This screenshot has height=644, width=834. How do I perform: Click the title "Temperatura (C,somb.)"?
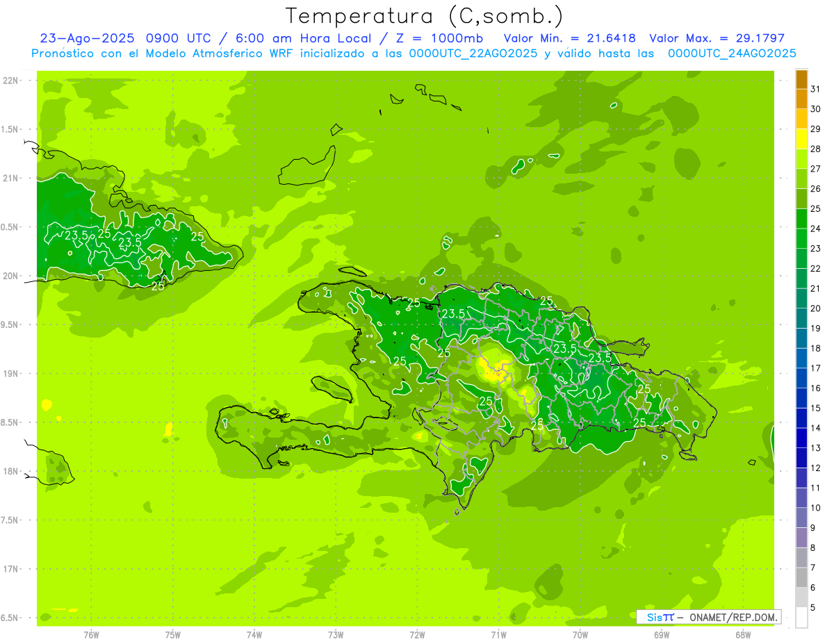[x=425, y=17]
